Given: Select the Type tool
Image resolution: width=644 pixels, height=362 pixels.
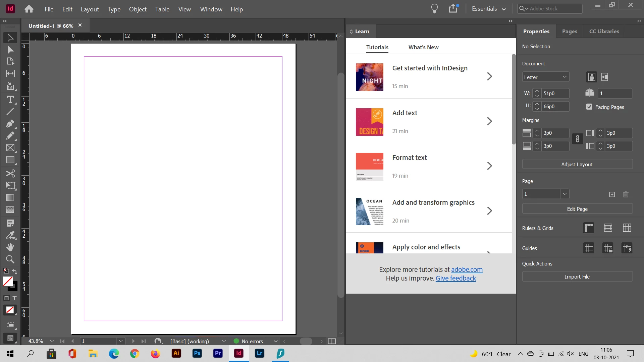Looking at the screenshot, I should [x=10, y=100].
